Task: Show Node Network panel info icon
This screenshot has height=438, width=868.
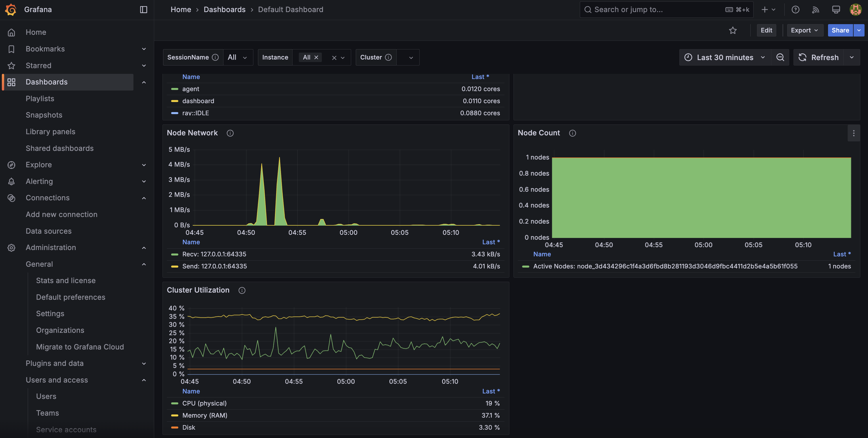Action: click(230, 133)
